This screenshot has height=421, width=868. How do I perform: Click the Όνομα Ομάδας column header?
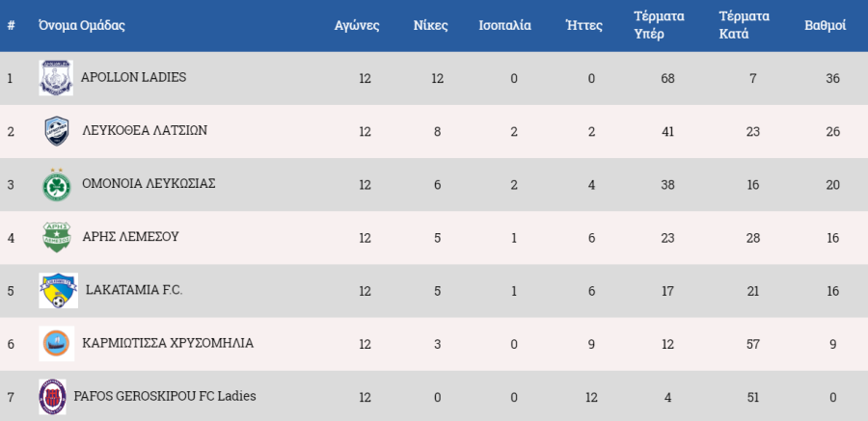pyautogui.click(x=82, y=25)
